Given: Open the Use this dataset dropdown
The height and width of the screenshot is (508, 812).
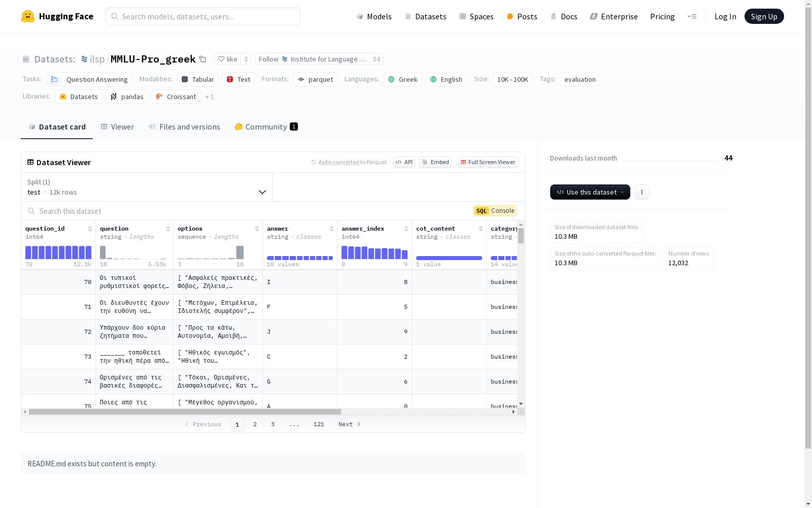Looking at the screenshot, I should 590,192.
